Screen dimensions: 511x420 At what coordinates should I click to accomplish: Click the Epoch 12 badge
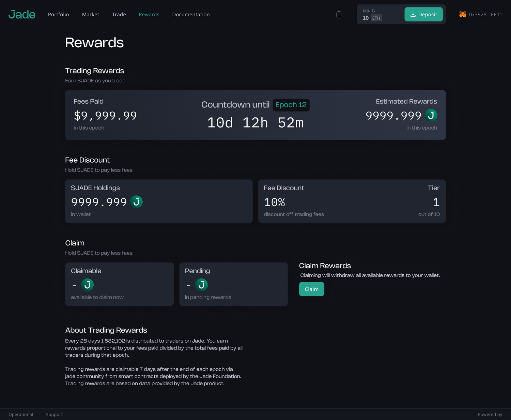291,105
